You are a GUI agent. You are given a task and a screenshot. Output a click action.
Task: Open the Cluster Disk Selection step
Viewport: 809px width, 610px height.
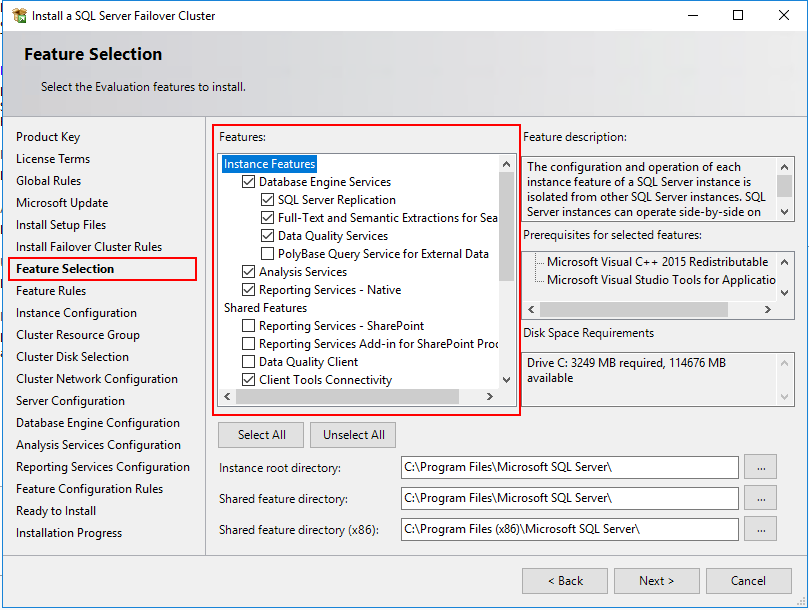72,357
